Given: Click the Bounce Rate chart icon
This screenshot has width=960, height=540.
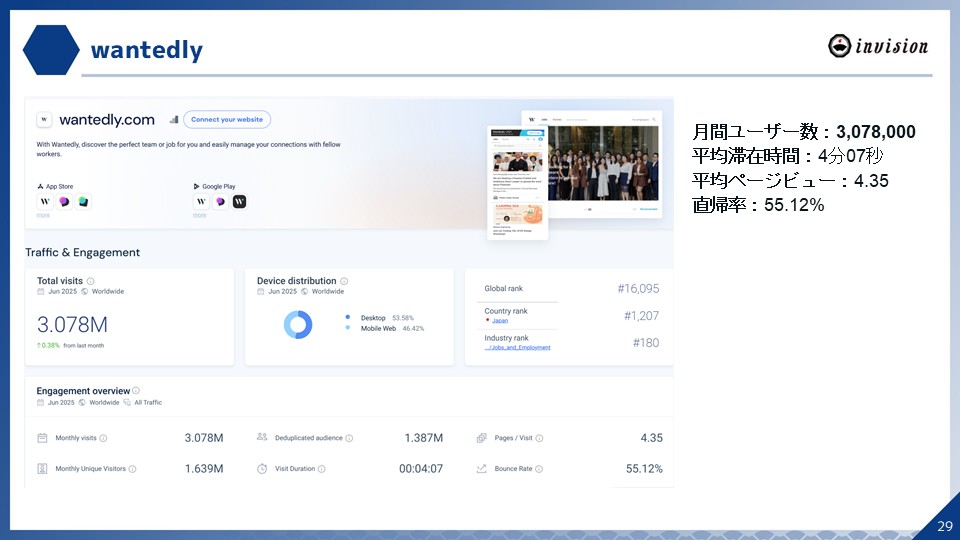Looking at the screenshot, I should (x=482, y=468).
